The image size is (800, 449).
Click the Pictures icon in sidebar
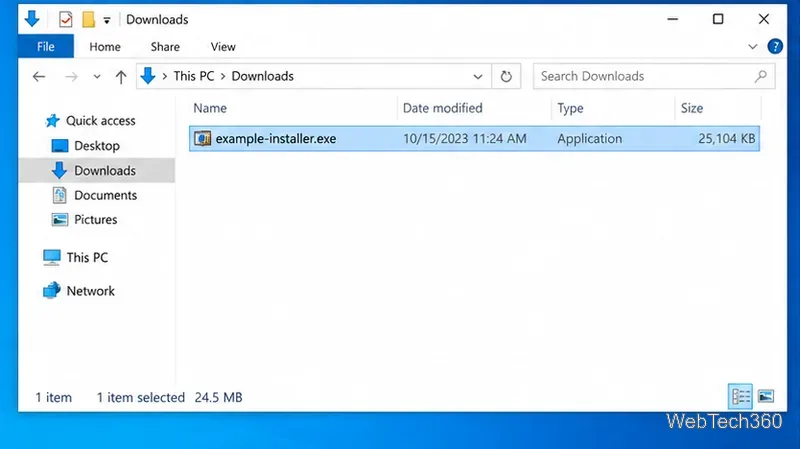coord(60,220)
